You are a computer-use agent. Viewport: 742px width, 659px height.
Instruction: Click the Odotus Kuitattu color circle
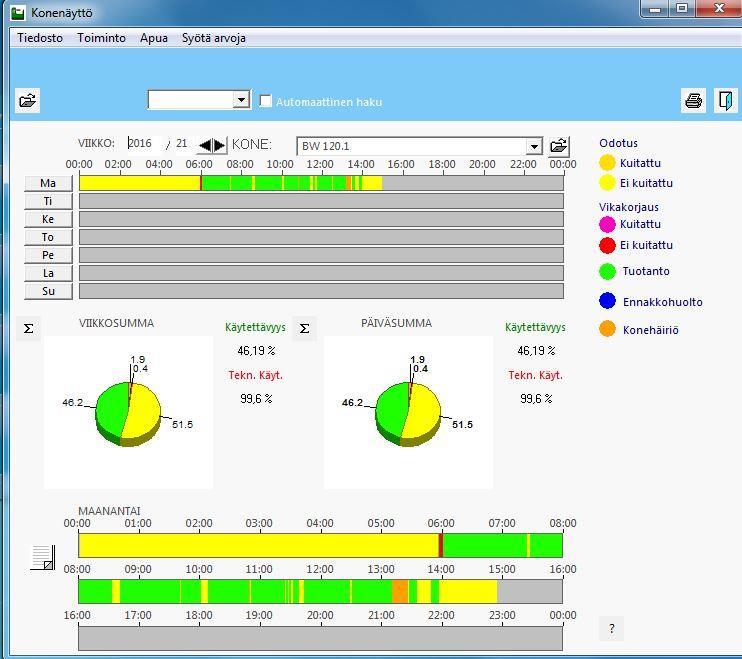pyautogui.click(x=607, y=163)
